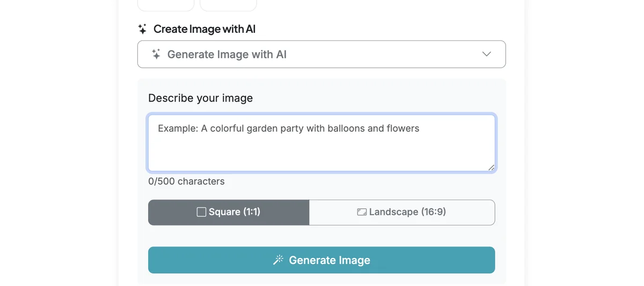Click the Create Image with AI heading text
This screenshot has height=286, width=644.
pyautogui.click(x=204, y=29)
